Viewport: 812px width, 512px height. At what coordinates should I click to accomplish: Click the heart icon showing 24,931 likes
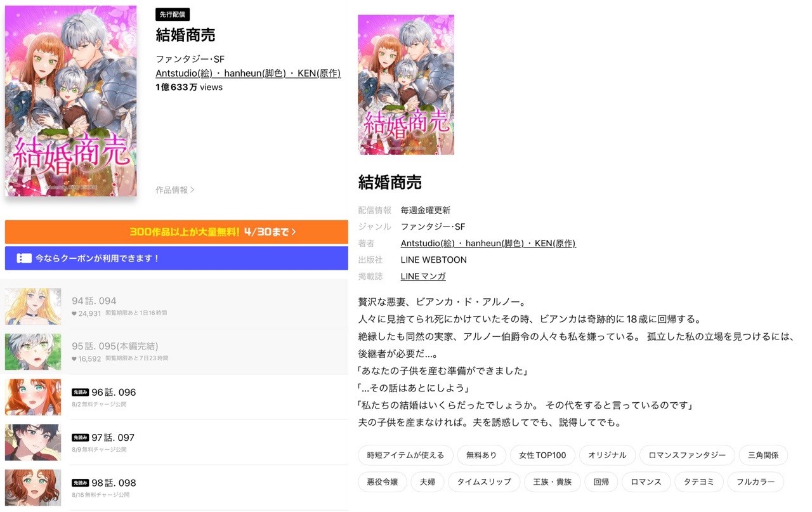point(74,313)
